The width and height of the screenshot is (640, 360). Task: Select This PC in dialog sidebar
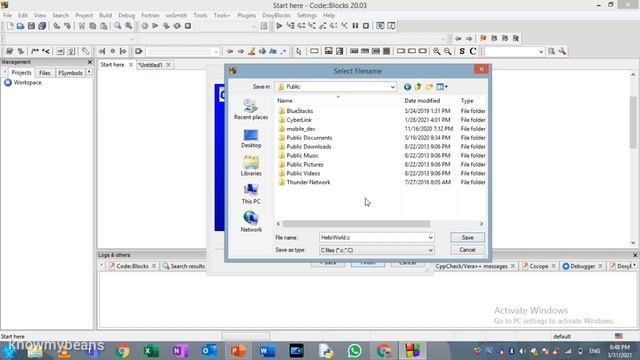tap(251, 194)
